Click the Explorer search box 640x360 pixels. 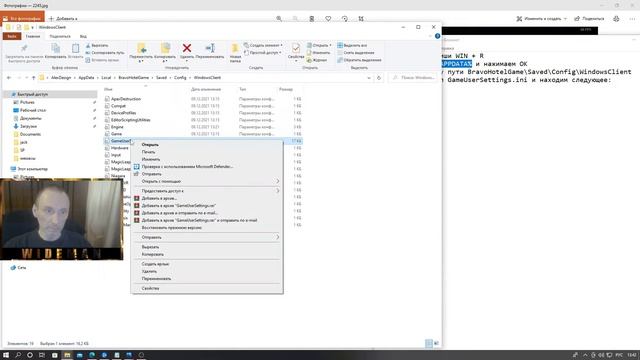click(413, 78)
